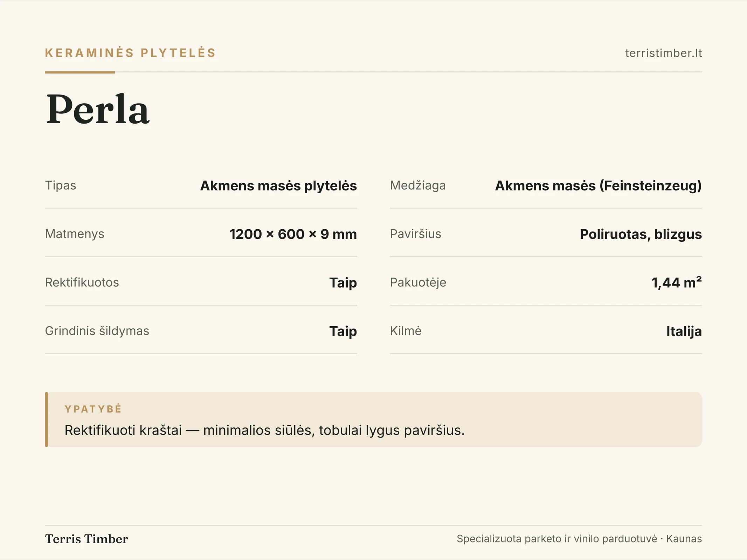Select the Taip value beside Grindinis šildymas
Image resolution: width=747 pixels, height=560 pixels.
343,331
